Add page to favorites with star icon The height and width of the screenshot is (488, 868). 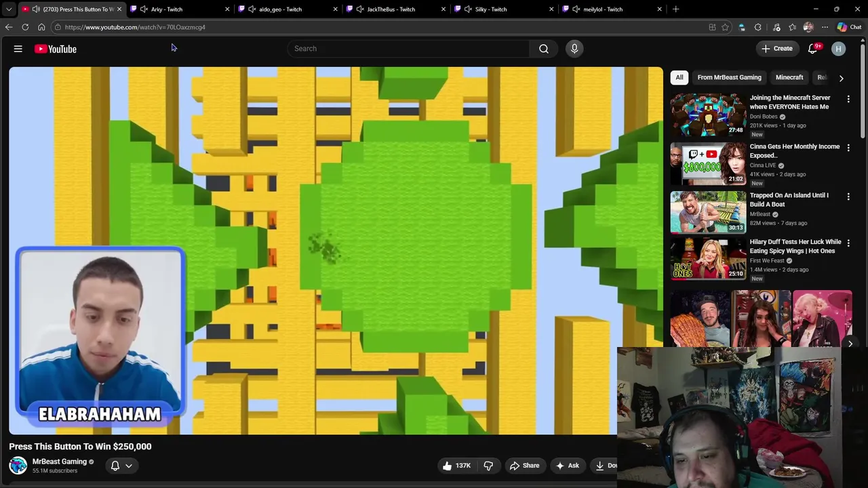(x=725, y=27)
